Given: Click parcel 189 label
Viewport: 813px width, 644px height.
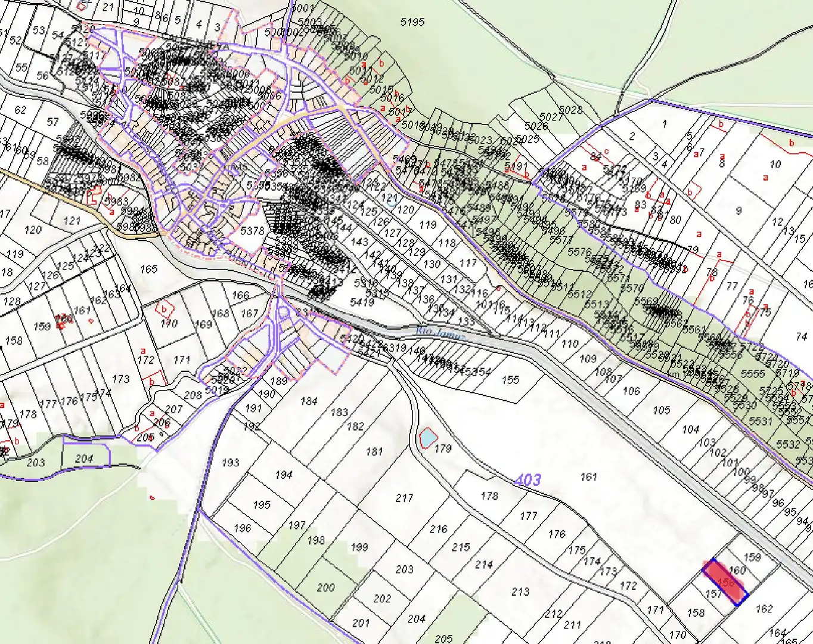Looking at the screenshot, I should click(x=279, y=381).
